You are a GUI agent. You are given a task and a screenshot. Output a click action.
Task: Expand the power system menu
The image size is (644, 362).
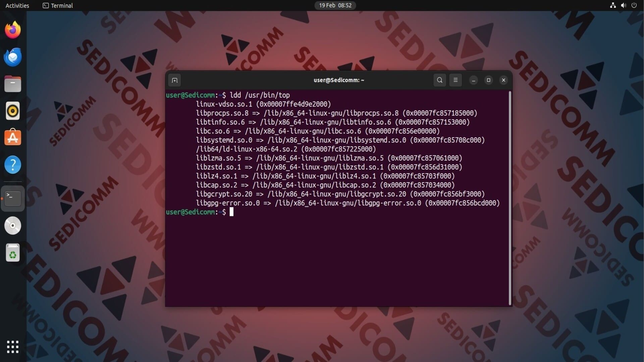(x=634, y=5)
